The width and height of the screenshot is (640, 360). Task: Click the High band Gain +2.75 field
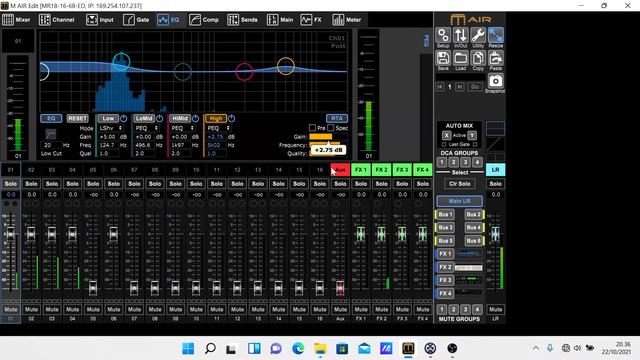[x=216, y=137]
